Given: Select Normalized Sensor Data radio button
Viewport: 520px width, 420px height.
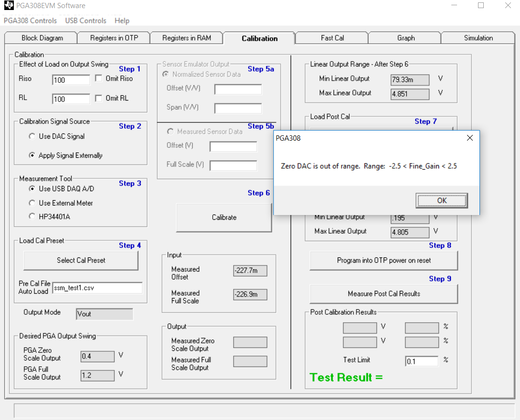Looking at the screenshot, I should 165,74.
